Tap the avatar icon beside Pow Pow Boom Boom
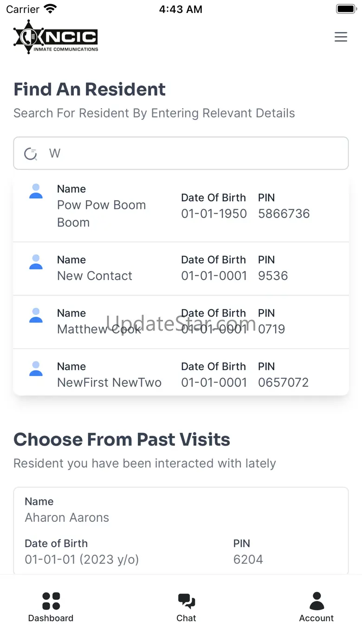The width and height of the screenshot is (362, 644). pyautogui.click(x=36, y=191)
